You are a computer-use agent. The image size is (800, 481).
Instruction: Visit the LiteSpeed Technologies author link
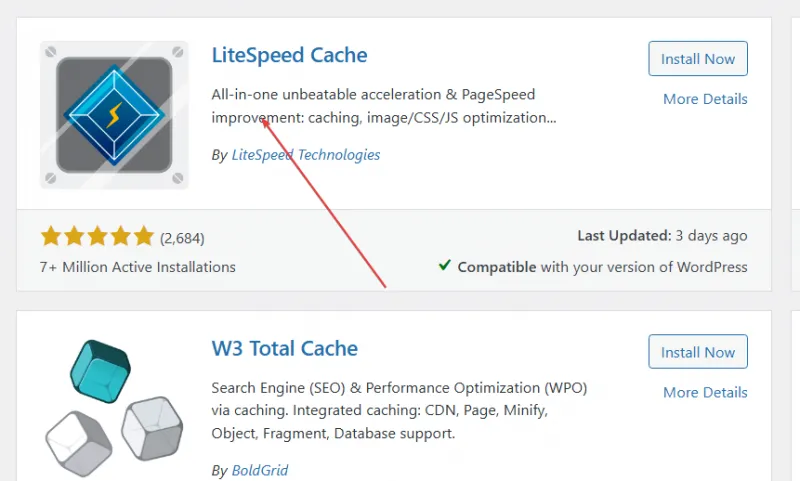coord(306,155)
